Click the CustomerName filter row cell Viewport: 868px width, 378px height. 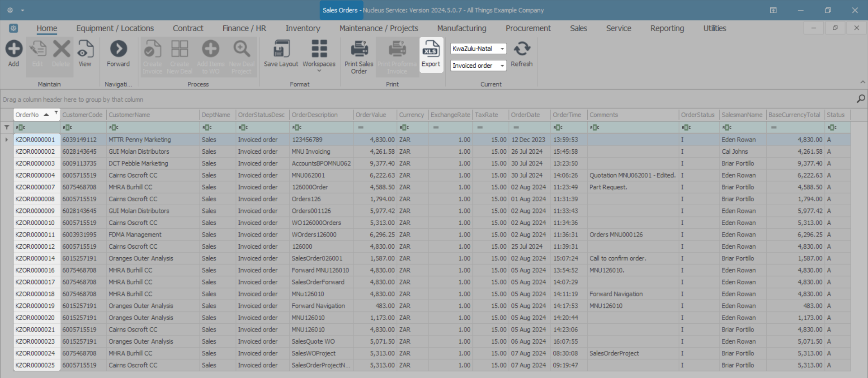154,128
